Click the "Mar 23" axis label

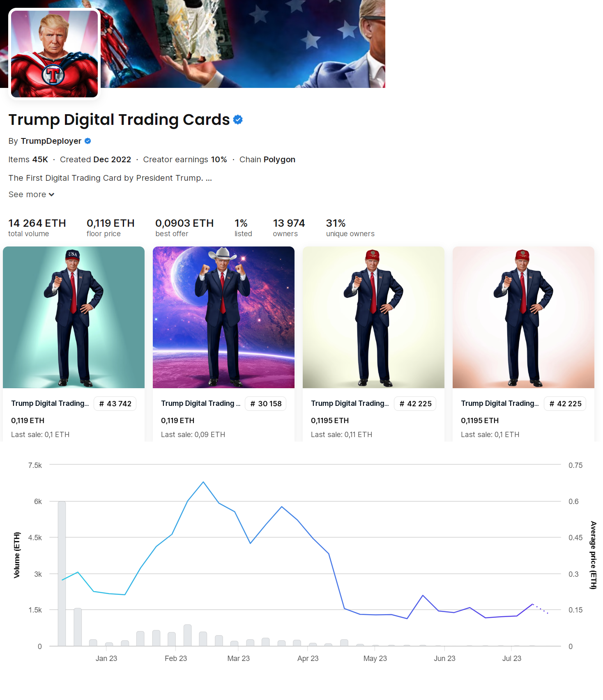pos(239,659)
